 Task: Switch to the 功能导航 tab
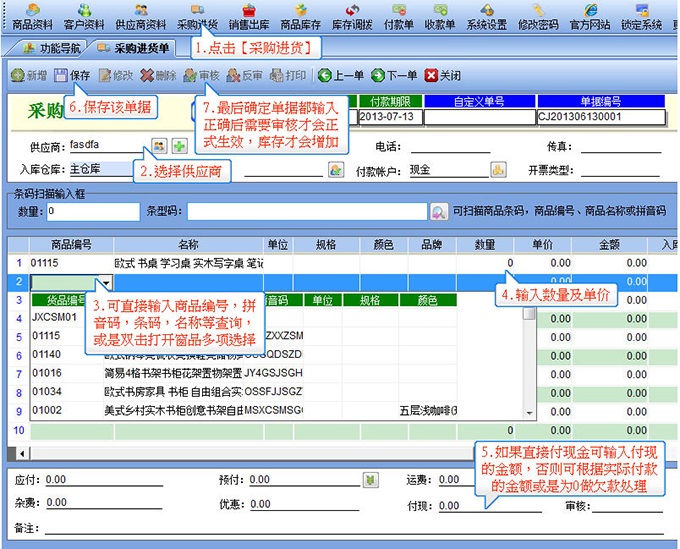click(52, 48)
